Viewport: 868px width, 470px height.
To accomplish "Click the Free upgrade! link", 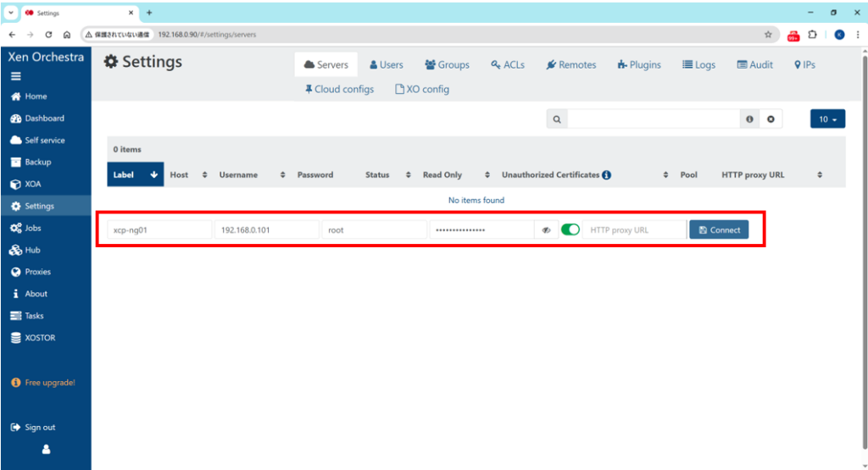I will coord(44,383).
